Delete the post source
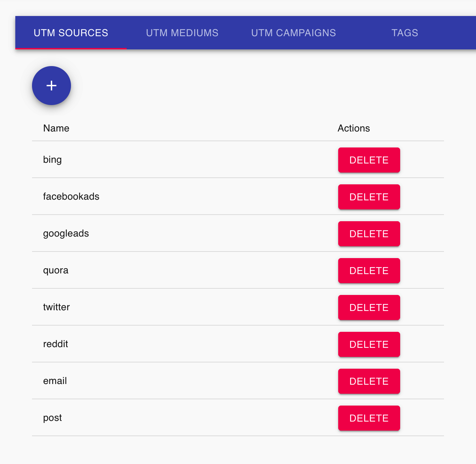The image size is (476, 464). pyautogui.click(x=369, y=418)
